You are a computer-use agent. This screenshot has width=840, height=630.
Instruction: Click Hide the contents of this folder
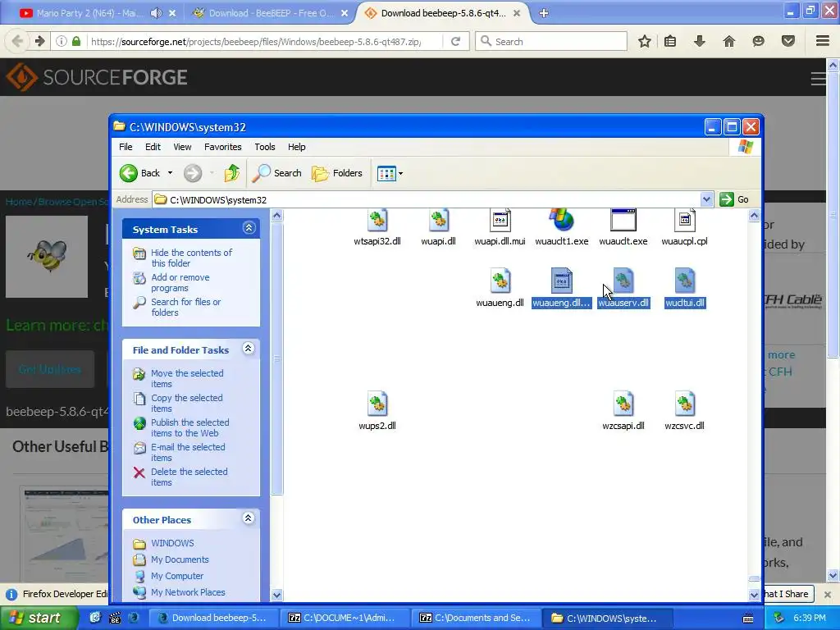click(x=191, y=258)
